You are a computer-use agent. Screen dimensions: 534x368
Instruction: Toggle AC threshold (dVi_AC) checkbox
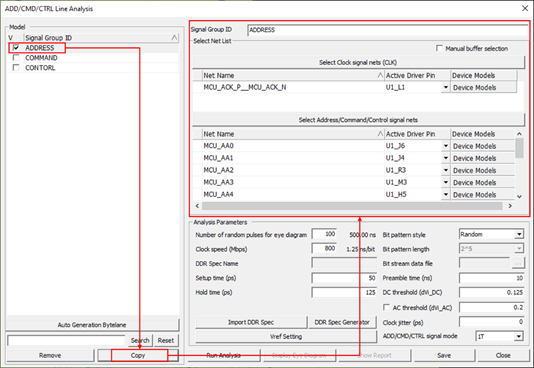[386, 307]
